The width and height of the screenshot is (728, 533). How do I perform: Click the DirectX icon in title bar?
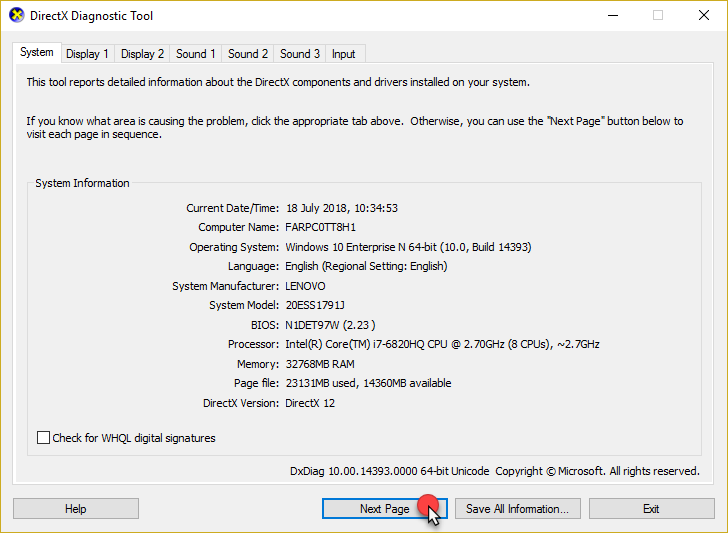coord(16,15)
